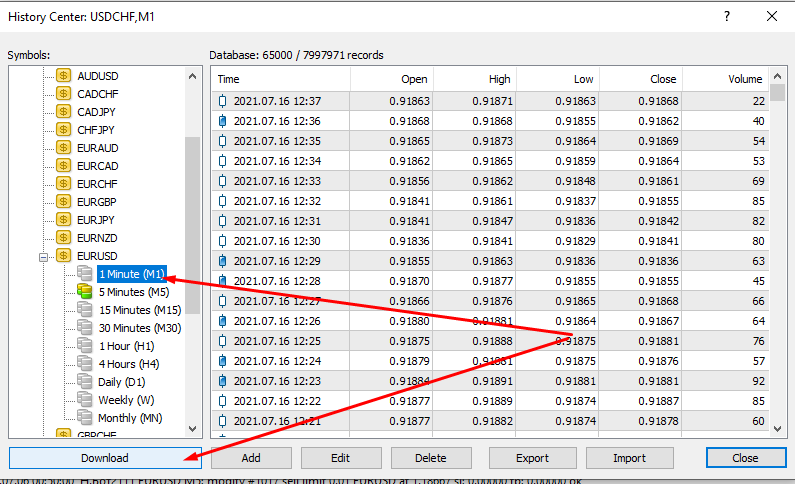
Task: Click the filled candle icon on the 12:23 row
Action: [223, 381]
